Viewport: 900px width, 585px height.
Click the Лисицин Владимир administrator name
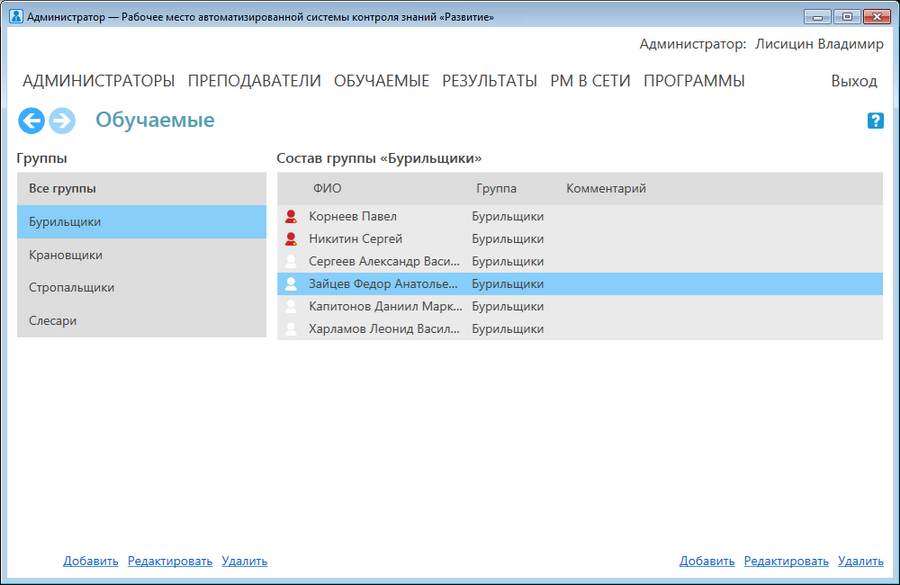click(x=819, y=44)
